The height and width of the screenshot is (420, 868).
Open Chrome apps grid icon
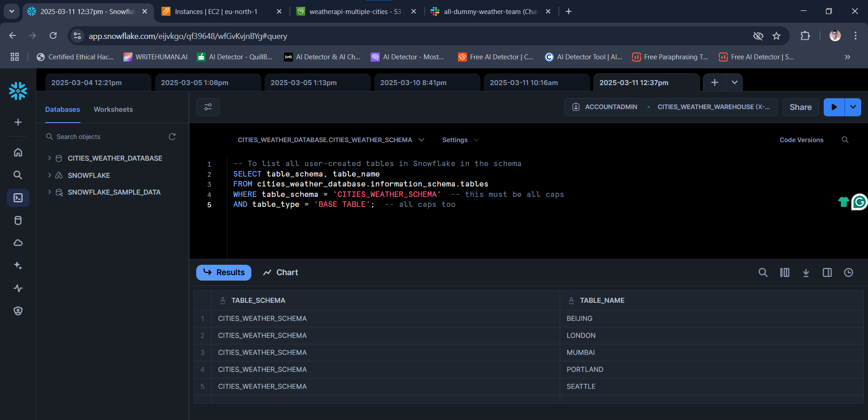coord(14,57)
